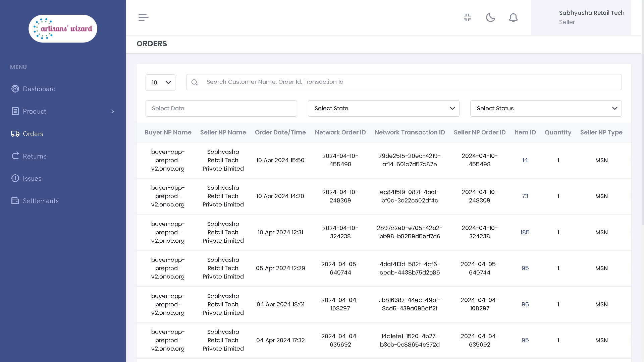Focus the customer name search box
The image size is (644, 362).
coord(404,82)
